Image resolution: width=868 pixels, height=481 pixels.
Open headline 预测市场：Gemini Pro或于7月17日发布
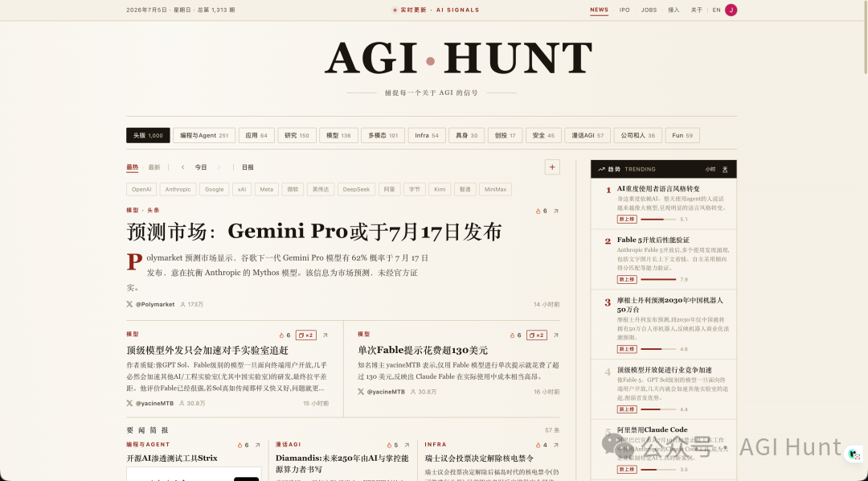[x=314, y=232]
